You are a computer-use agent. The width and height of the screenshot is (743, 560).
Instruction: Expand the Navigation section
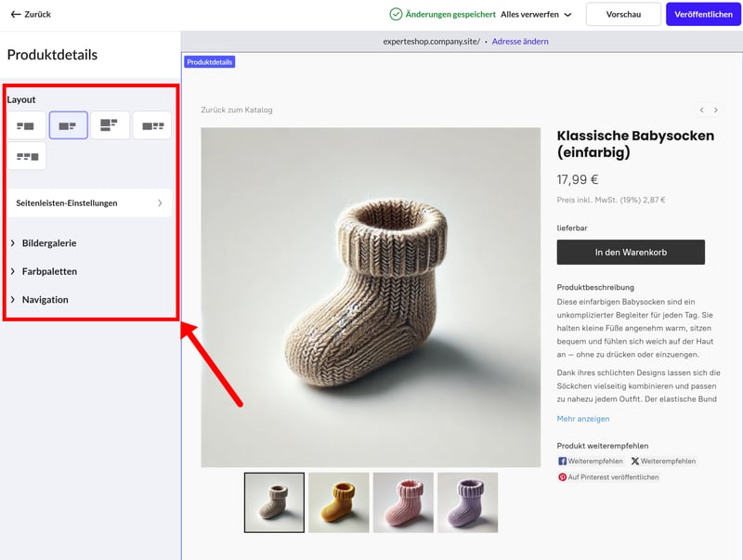[45, 300]
